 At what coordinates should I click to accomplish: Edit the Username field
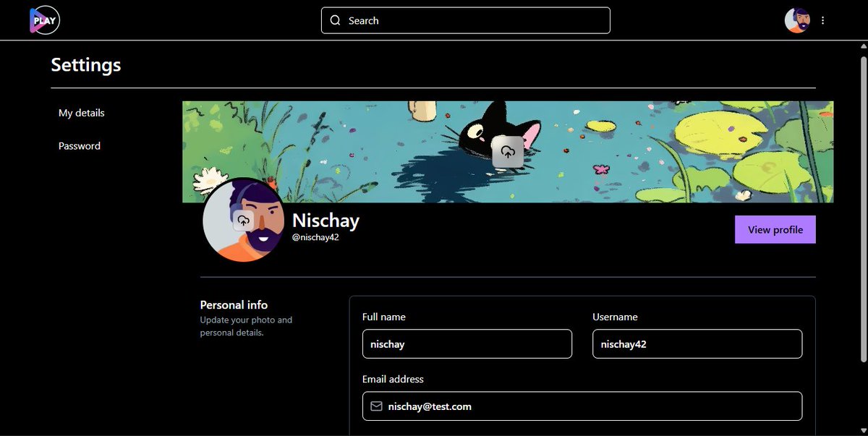697,344
